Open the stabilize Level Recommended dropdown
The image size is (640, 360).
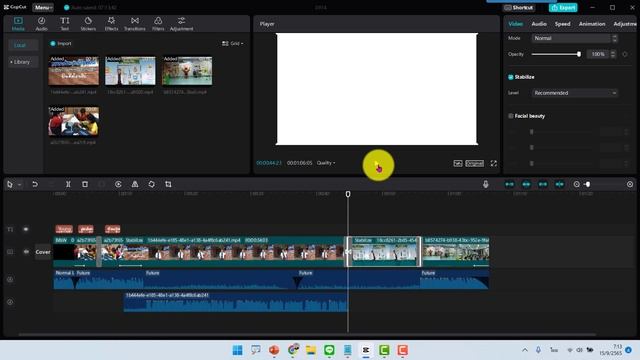pyautogui.click(x=574, y=93)
